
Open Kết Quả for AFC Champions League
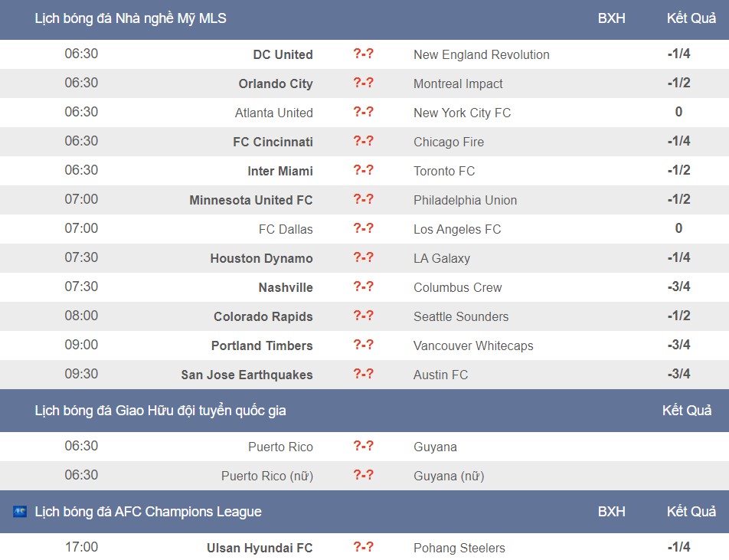pos(691,512)
